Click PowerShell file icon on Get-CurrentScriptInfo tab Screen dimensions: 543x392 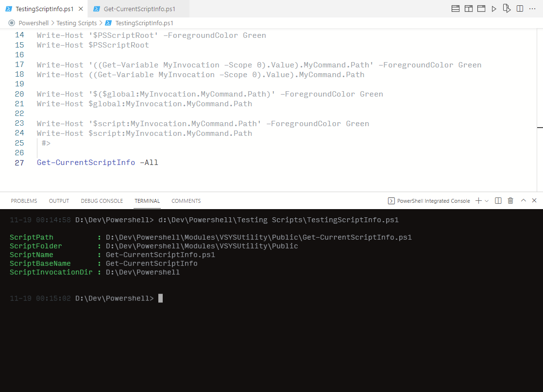(97, 9)
